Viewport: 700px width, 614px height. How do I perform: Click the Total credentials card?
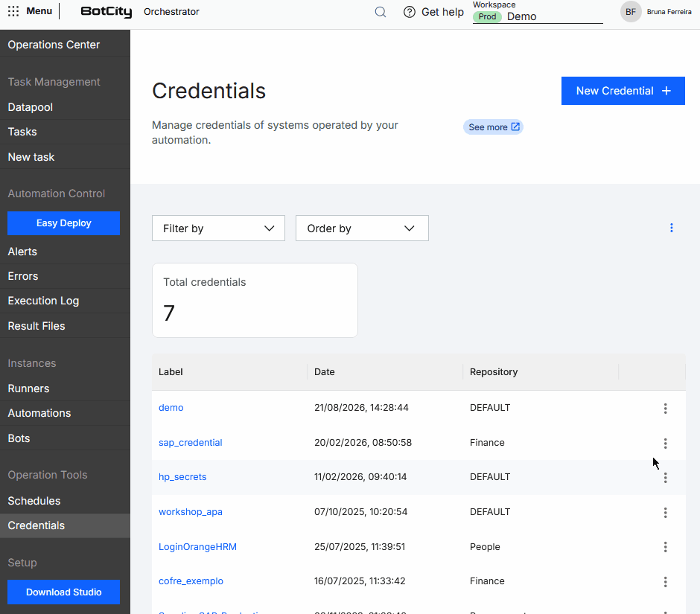click(x=255, y=301)
